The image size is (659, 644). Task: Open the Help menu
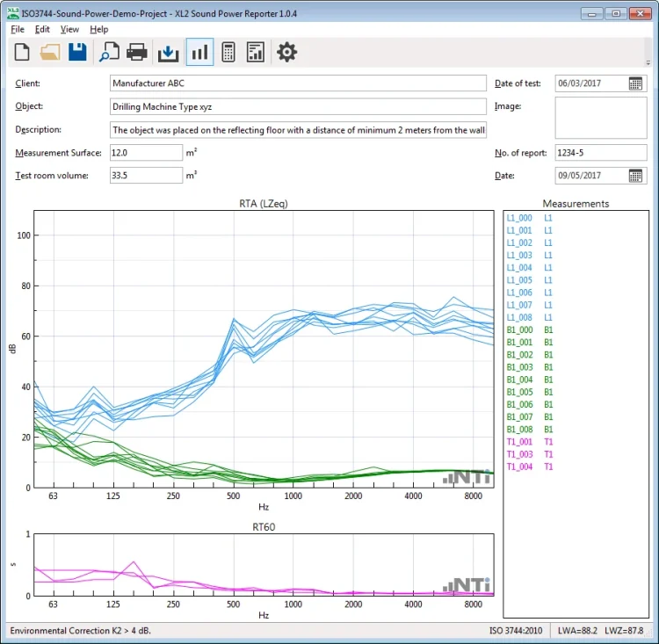[98, 29]
